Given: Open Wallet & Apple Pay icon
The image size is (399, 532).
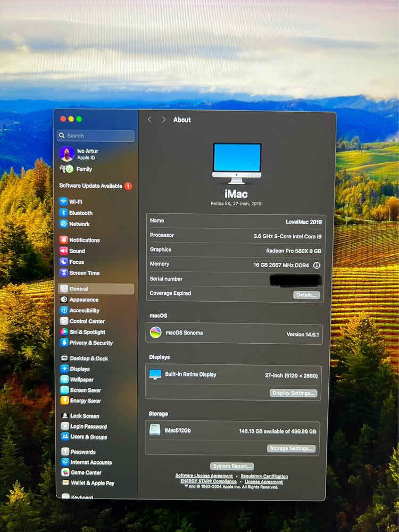Looking at the screenshot, I should (x=65, y=483).
